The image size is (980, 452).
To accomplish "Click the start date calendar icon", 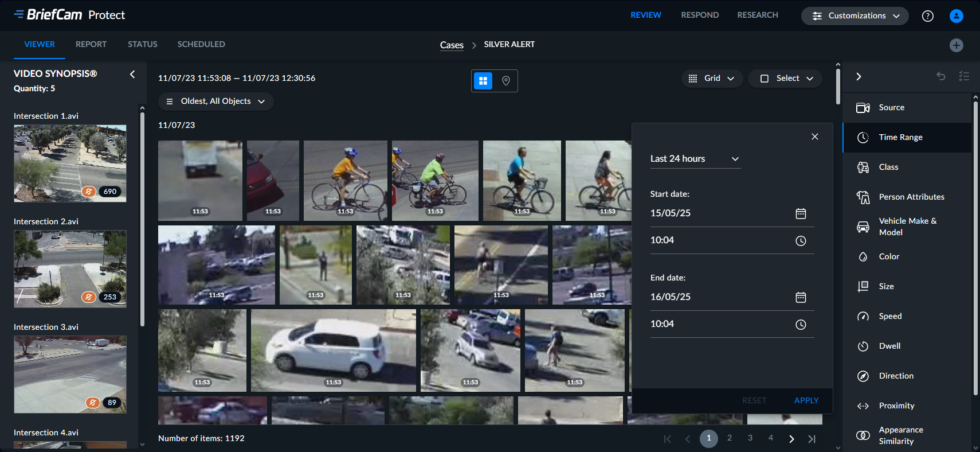I will click(x=801, y=214).
